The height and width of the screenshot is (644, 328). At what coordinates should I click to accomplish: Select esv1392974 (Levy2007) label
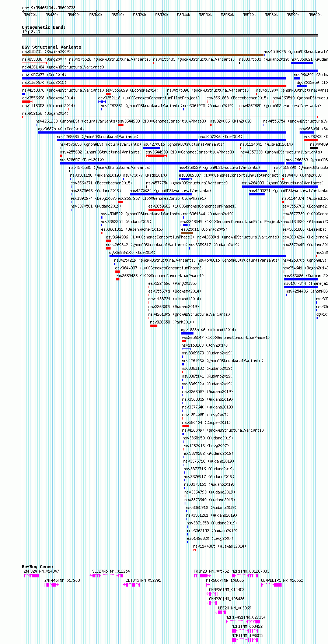pos(94,198)
